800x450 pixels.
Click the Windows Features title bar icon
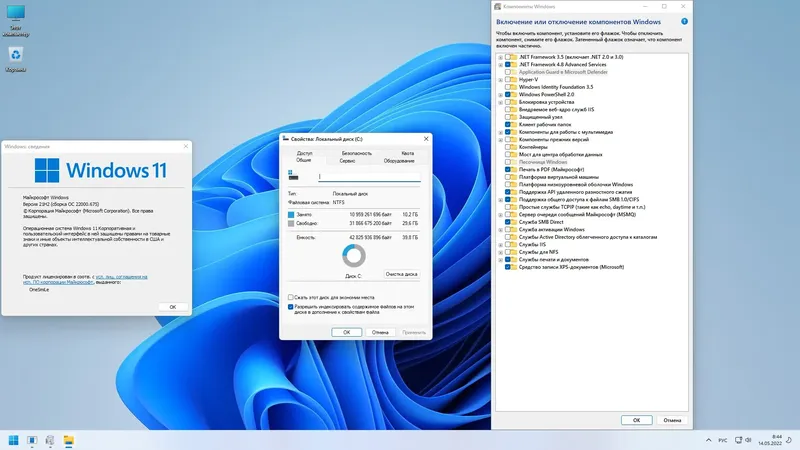(497, 7)
